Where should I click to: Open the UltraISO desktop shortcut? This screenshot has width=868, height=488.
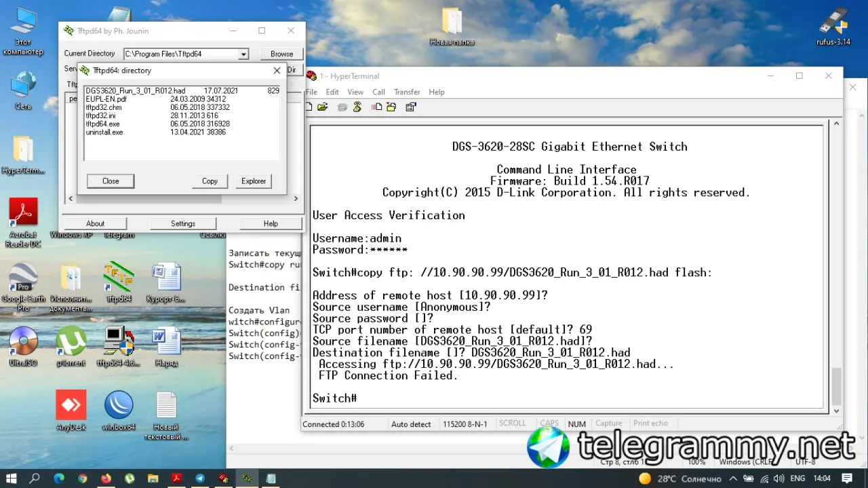coord(23,345)
